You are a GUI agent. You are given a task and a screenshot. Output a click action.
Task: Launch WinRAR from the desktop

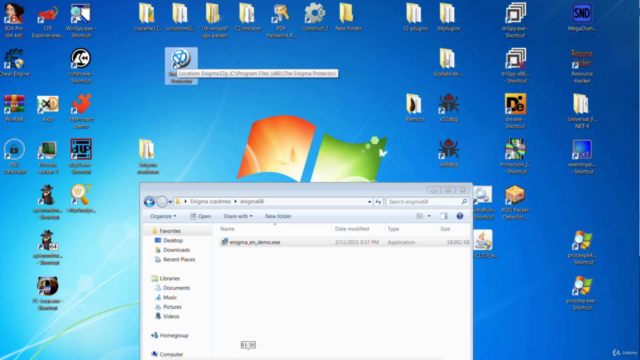coord(14,108)
